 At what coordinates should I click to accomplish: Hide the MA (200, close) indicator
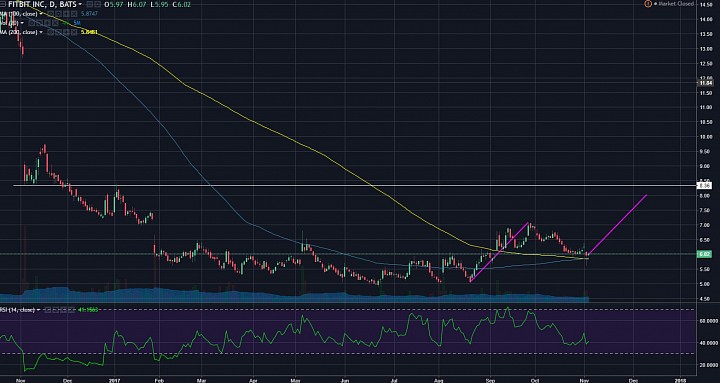51,32
